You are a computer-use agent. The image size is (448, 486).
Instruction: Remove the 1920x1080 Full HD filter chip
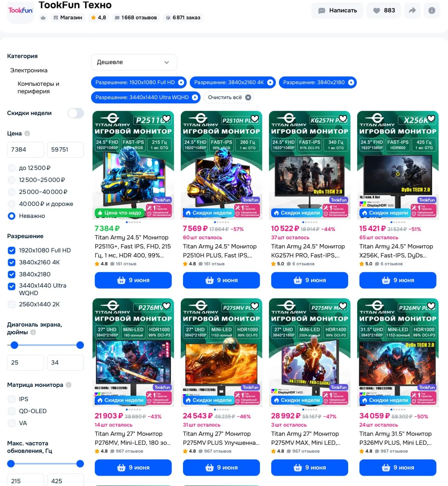point(181,82)
